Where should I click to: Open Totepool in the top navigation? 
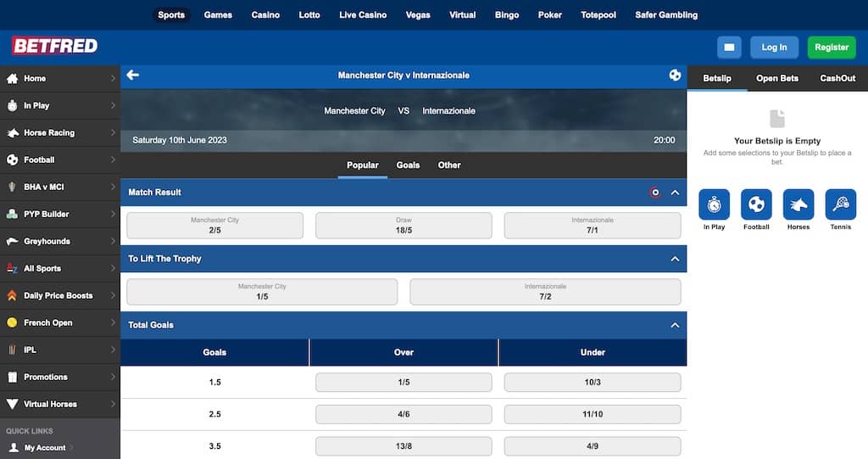[598, 15]
